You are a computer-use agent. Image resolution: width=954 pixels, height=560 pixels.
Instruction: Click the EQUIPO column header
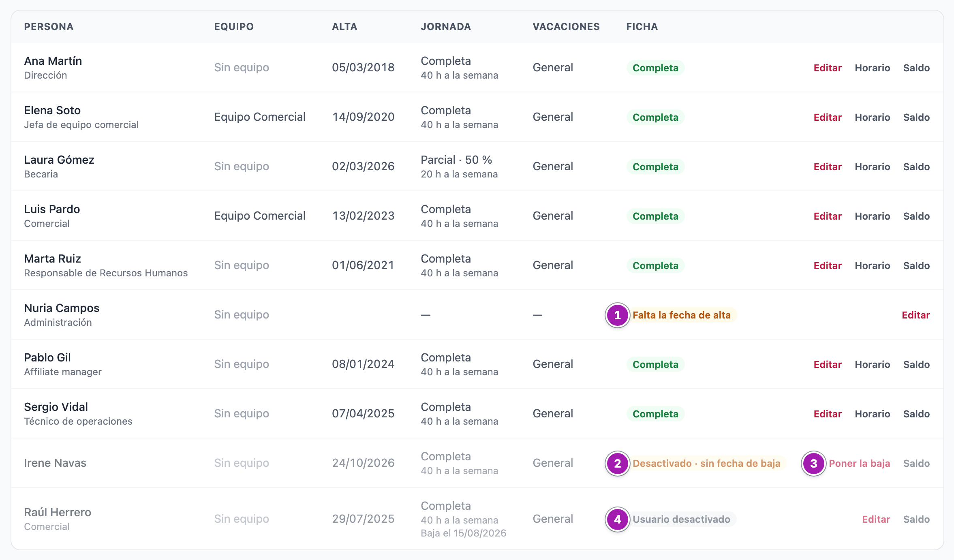coord(234,27)
